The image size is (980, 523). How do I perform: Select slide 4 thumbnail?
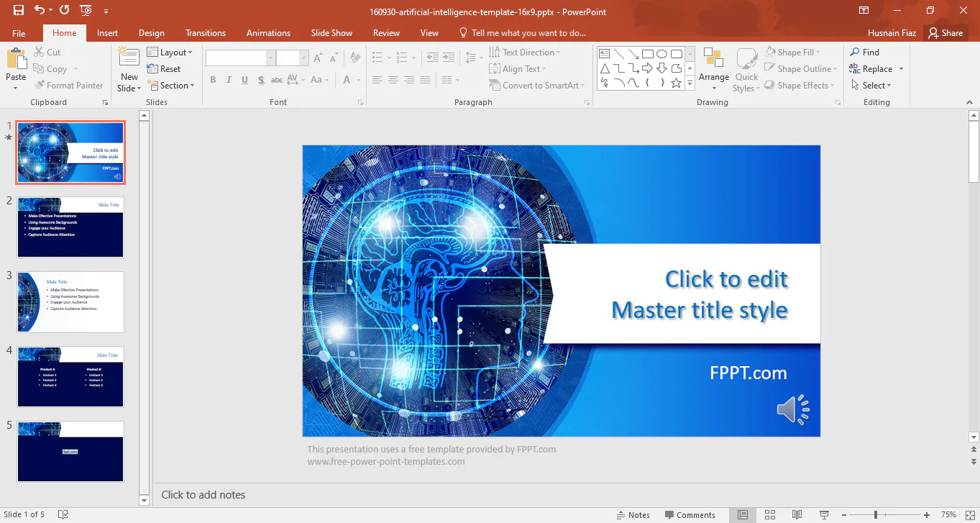(x=70, y=376)
